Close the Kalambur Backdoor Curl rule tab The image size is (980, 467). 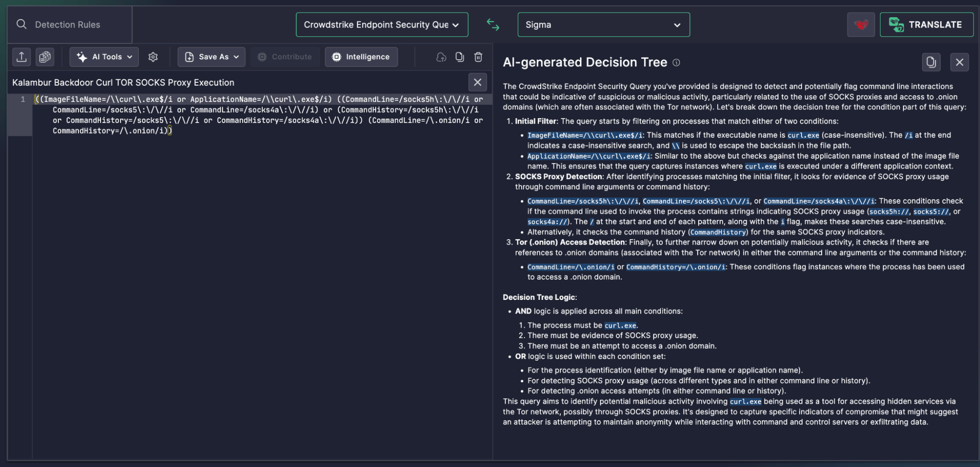click(x=477, y=82)
